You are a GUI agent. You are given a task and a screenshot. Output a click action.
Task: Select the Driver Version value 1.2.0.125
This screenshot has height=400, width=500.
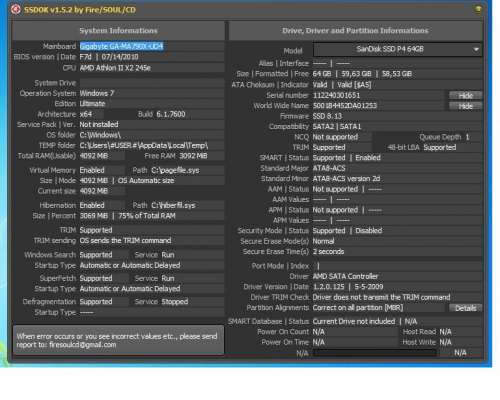pos(328,287)
